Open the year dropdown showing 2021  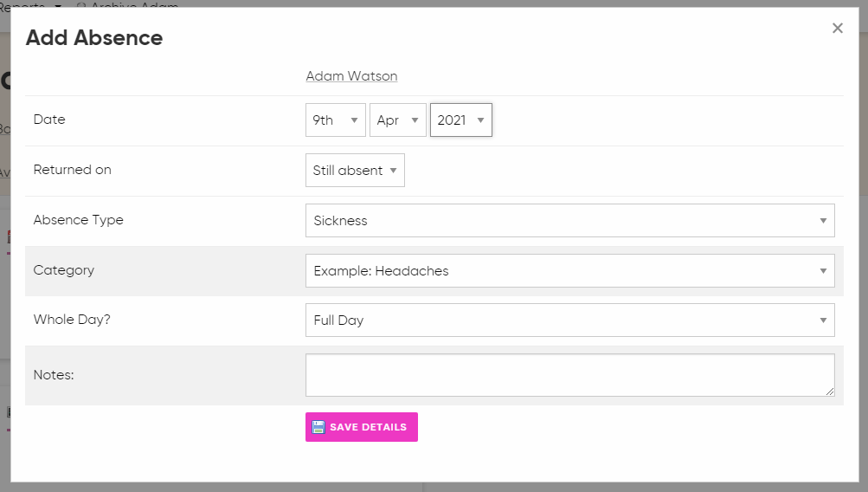(x=460, y=120)
